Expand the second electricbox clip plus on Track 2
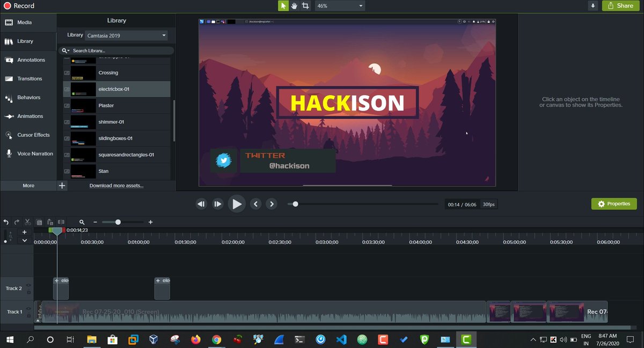Image resolution: width=644 pixels, height=348 pixels. pos(158,280)
